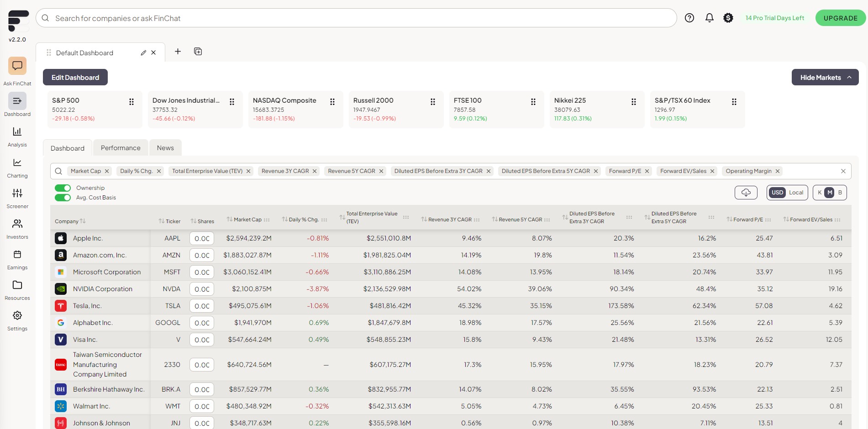Click the Shares field for Microsoft Corporation
Image resolution: width=868 pixels, height=429 pixels.
[202, 272]
